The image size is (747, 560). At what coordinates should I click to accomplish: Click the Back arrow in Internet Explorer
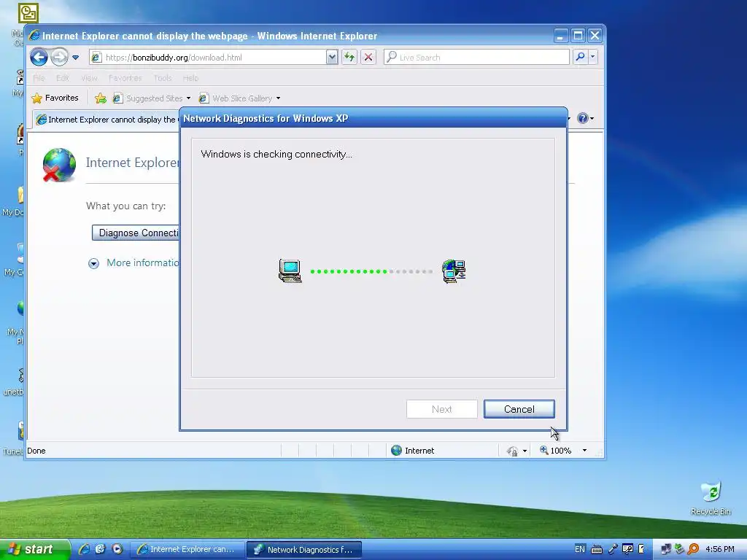pyautogui.click(x=39, y=57)
